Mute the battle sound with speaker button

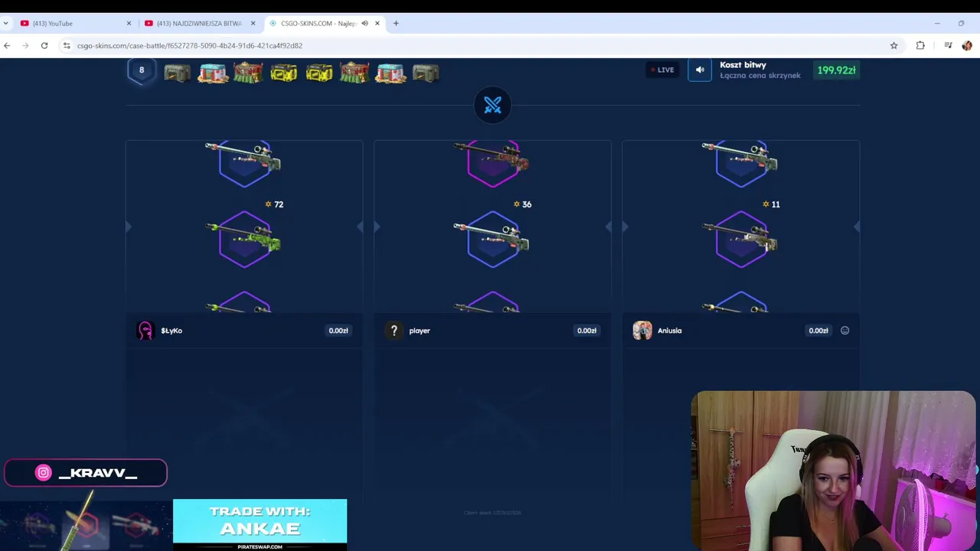click(x=700, y=70)
